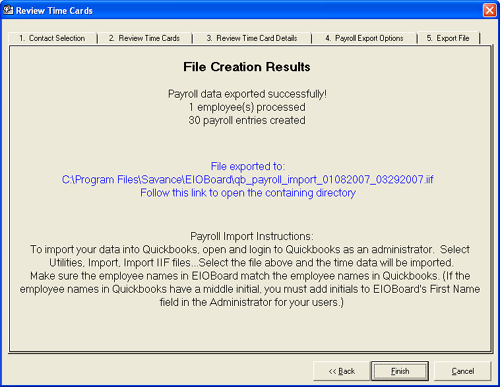Click the 'Payroll data exported successfully!' message

point(247,94)
